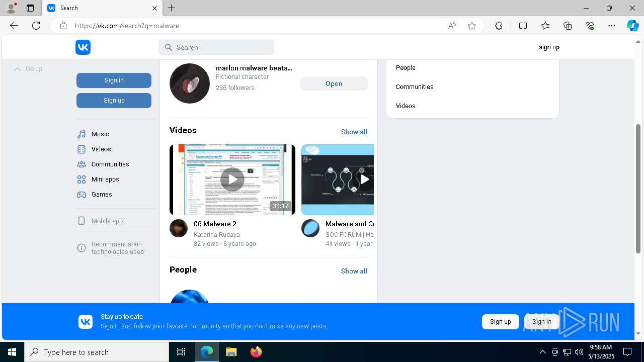Open the system volume icon
The height and width of the screenshot is (362, 644).
579,352
